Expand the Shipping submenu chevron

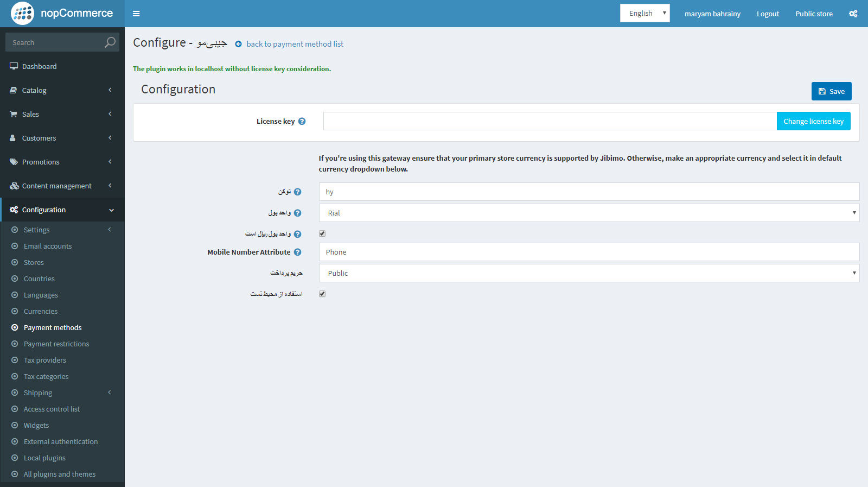pos(110,393)
